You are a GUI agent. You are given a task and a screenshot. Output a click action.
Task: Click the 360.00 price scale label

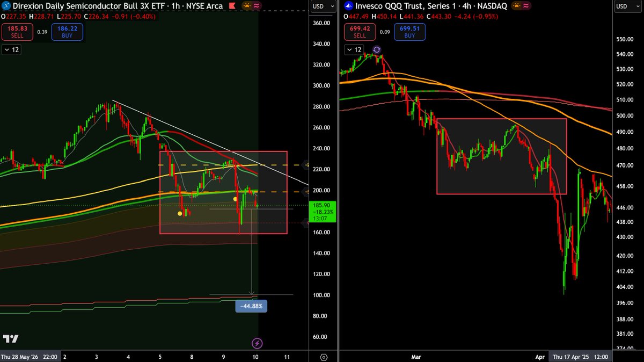click(321, 23)
